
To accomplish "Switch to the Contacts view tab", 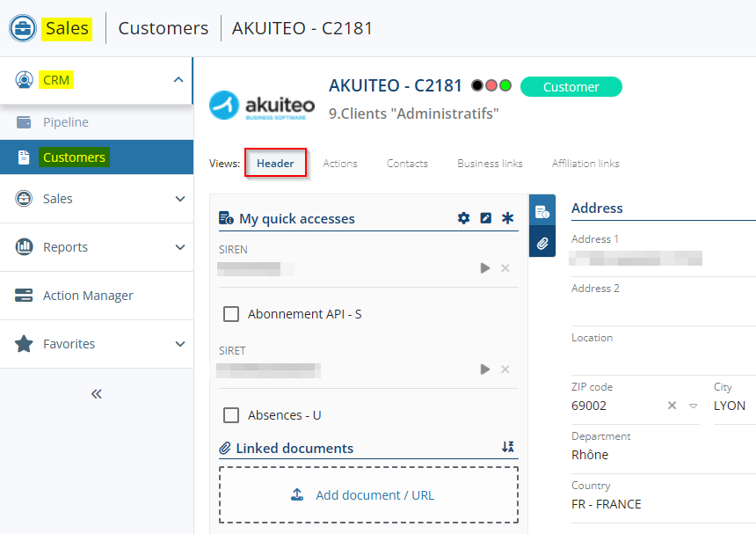I will tap(407, 164).
